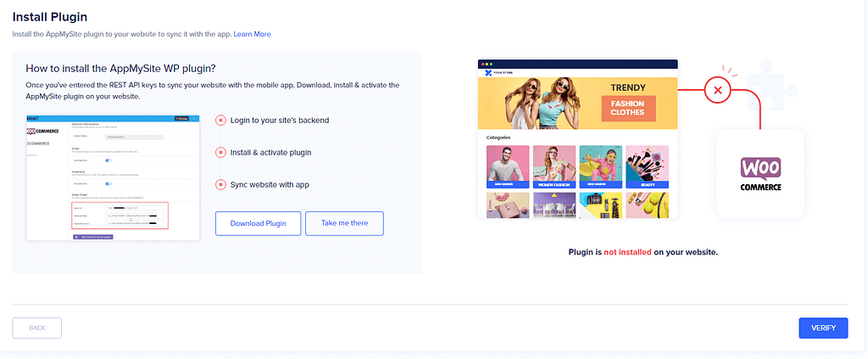Click the Your Store logo in the preview
The height and width of the screenshot is (359, 868).
[497, 72]
